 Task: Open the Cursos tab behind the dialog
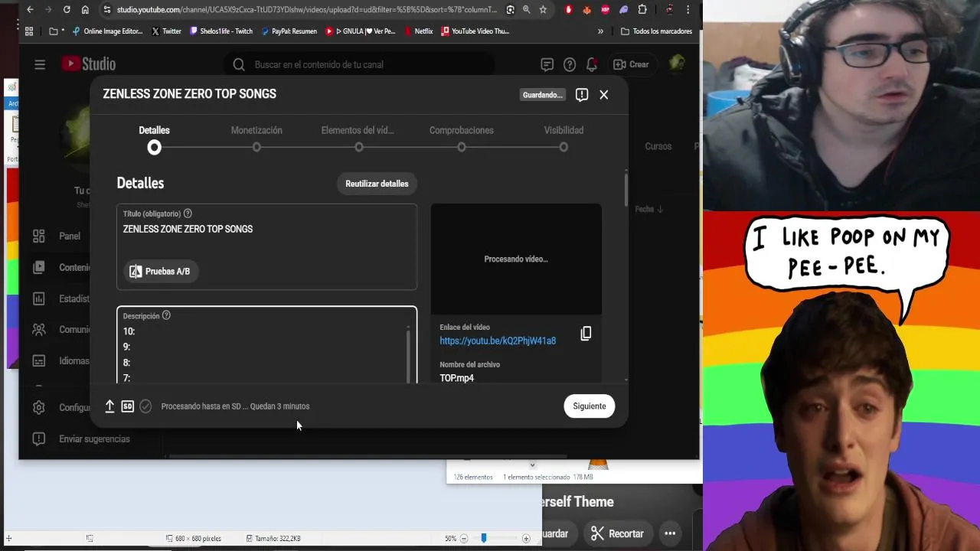pos(658,146)
